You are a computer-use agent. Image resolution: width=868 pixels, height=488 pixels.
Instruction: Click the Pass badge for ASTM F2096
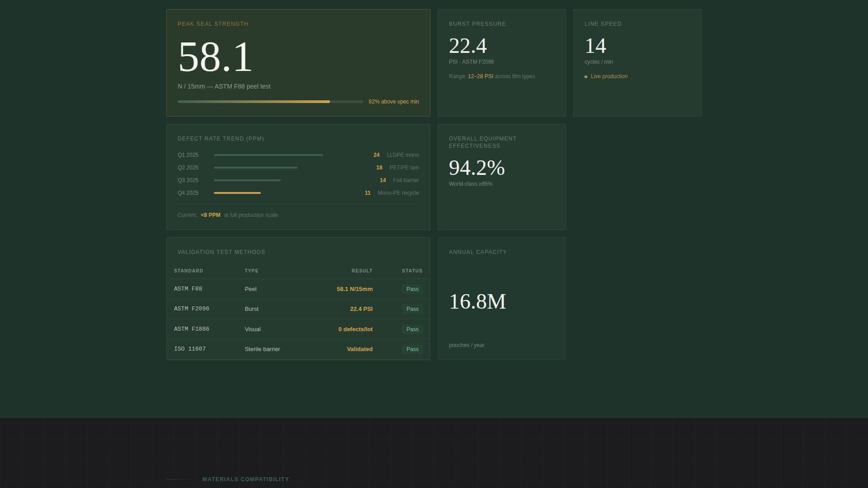[x=412, y=309]
